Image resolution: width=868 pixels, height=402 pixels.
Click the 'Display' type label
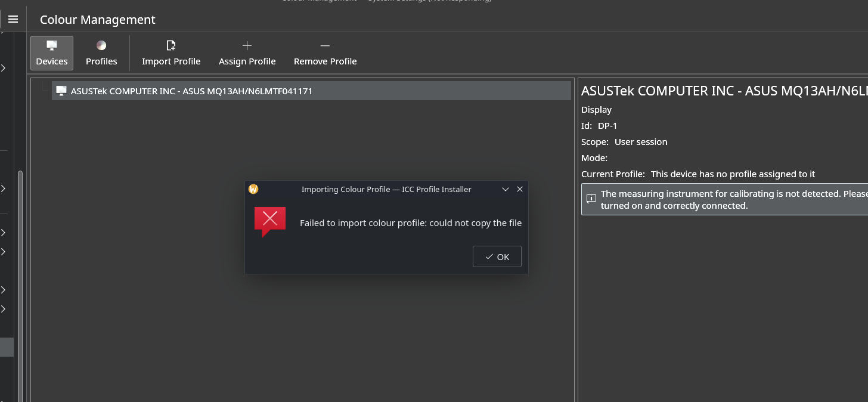(x=597, y=110)
